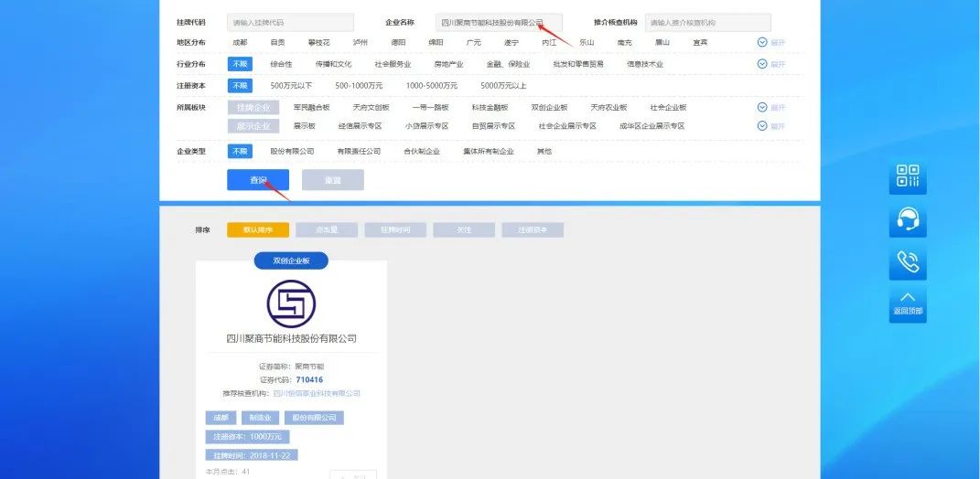Click the 返回顶部 back-to-top button
The width and height of the screenshot is (980, 479).
pos(908,304)
